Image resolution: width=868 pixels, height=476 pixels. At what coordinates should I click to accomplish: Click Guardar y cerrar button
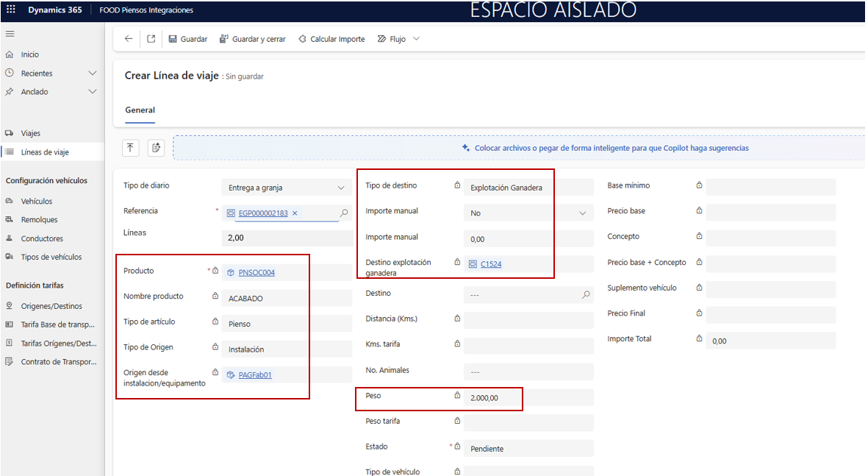pos(252,39)
